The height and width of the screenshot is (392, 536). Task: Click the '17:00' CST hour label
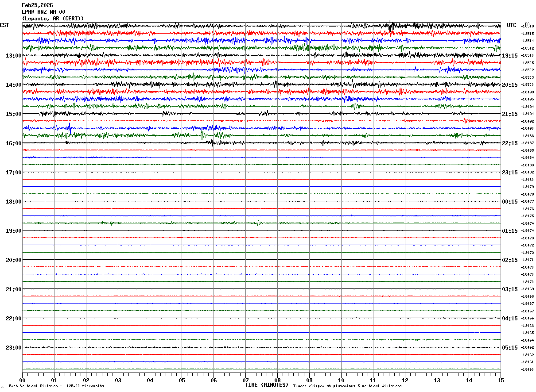coord(14,173)
